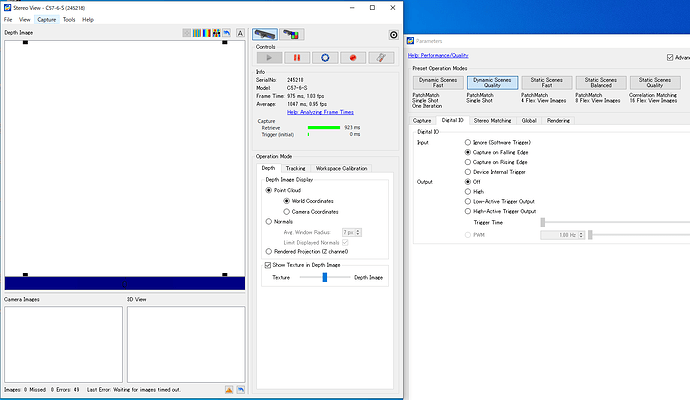The width and height of the screenshot is (690, 400).
Task: Open Help: Analyzing Frame Times link
Action: 320,112
